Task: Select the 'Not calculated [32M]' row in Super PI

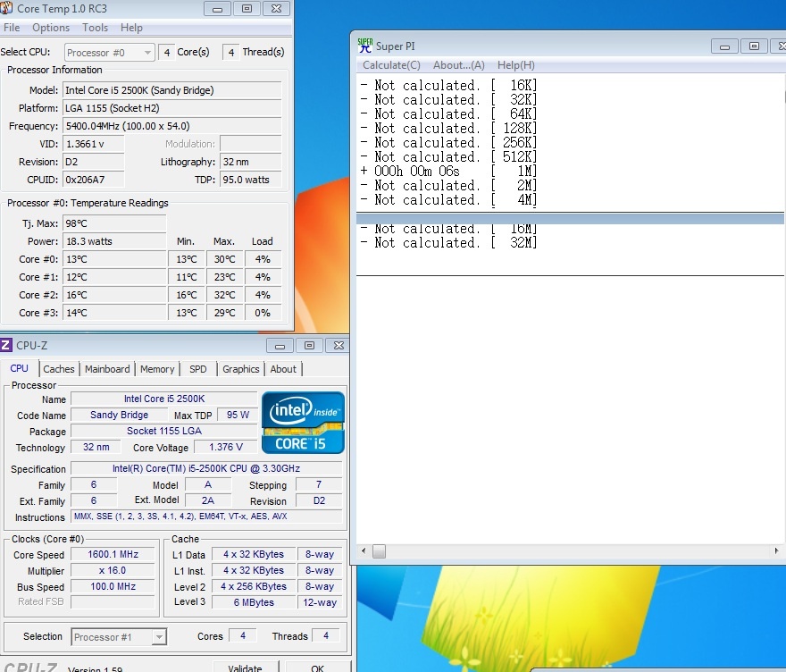Action: 448,243
